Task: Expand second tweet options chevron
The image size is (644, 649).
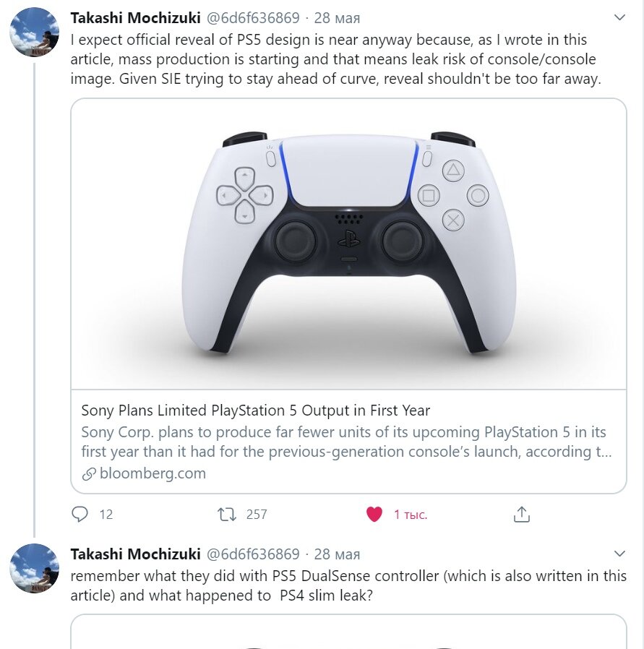Action: click(619, 554)
